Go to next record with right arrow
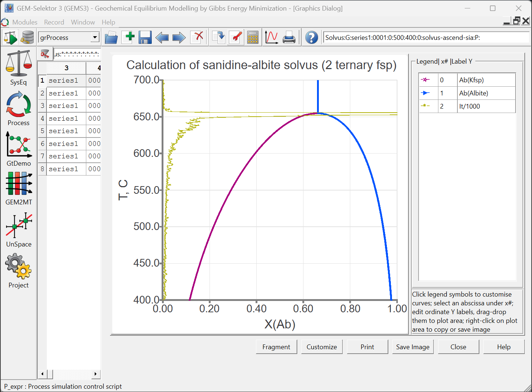 click(179, 37)
